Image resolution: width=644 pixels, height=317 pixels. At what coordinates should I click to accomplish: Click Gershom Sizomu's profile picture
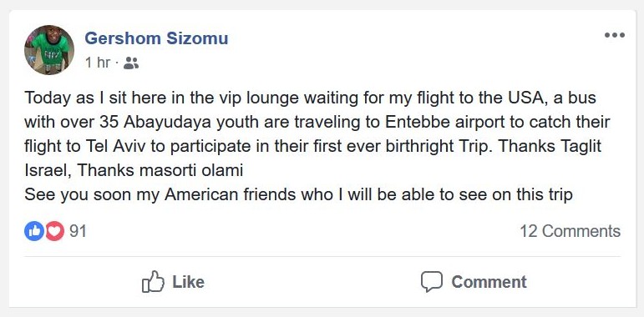point(49,50)
